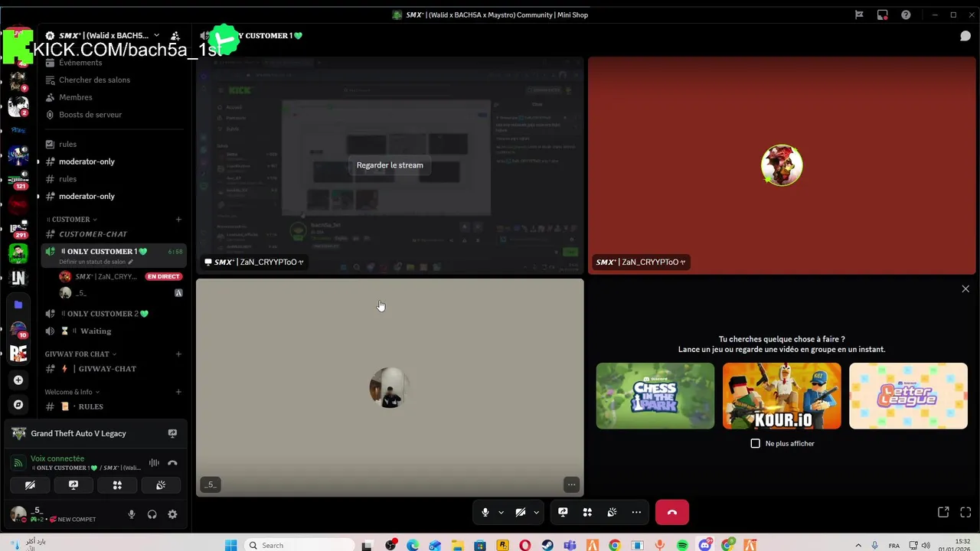The height and width of the screenshot is (551, 980).
Task: Open more options in bottom call bar
Action: pyautogui.click(x=636, y=513)
